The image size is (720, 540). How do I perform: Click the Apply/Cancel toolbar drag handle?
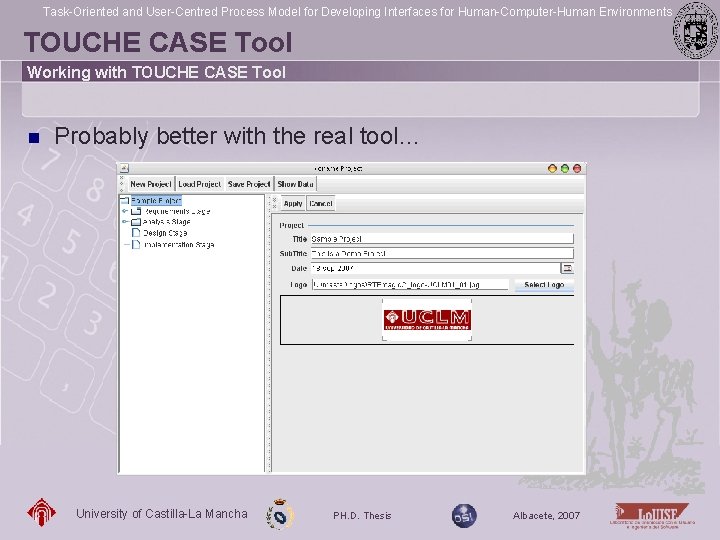275,203
